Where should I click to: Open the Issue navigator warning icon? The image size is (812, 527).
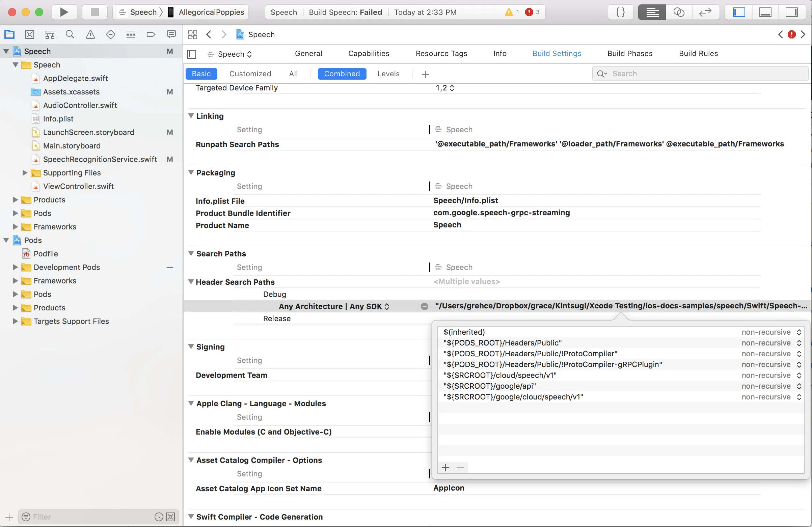pyautogui.click(x=90, y=34)
